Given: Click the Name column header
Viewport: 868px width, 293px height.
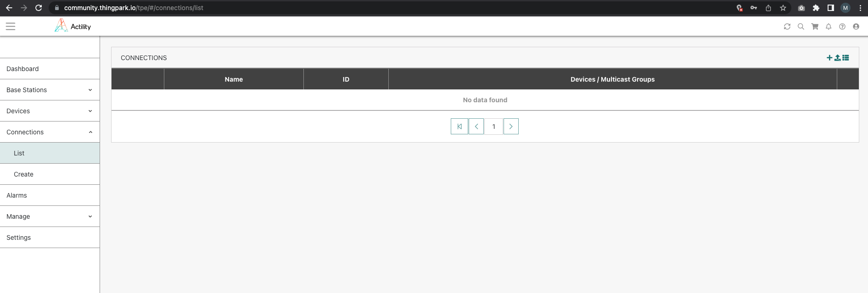Looking at the screenshot, I should 234,79.
